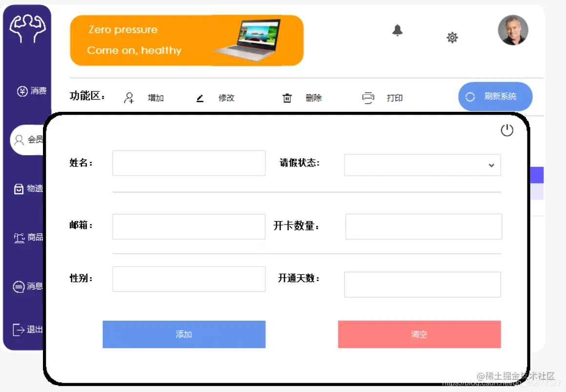Click the 增加 add-member icon
The height and width of the screenshot is (392, 566).
[128, 98]
